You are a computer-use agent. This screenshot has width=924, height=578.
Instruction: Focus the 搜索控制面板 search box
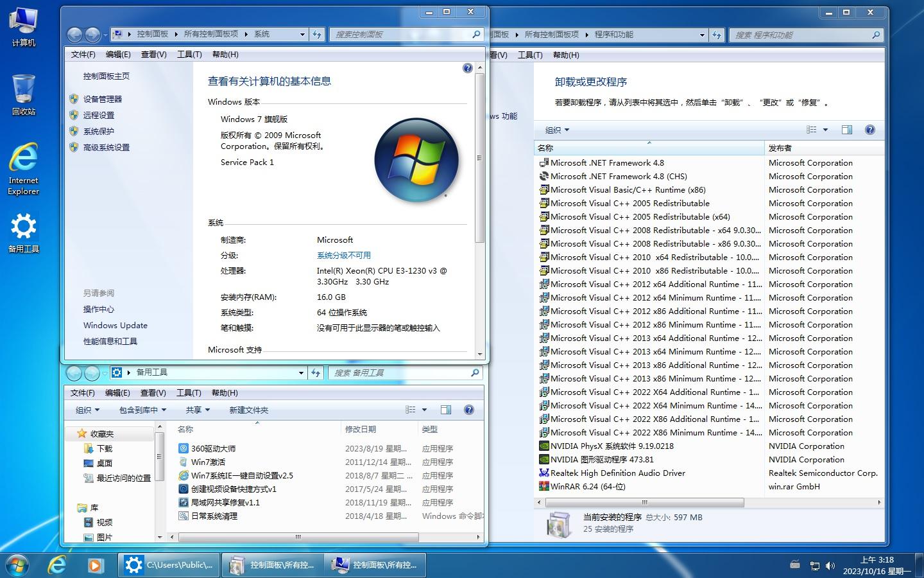pos(407,34)
